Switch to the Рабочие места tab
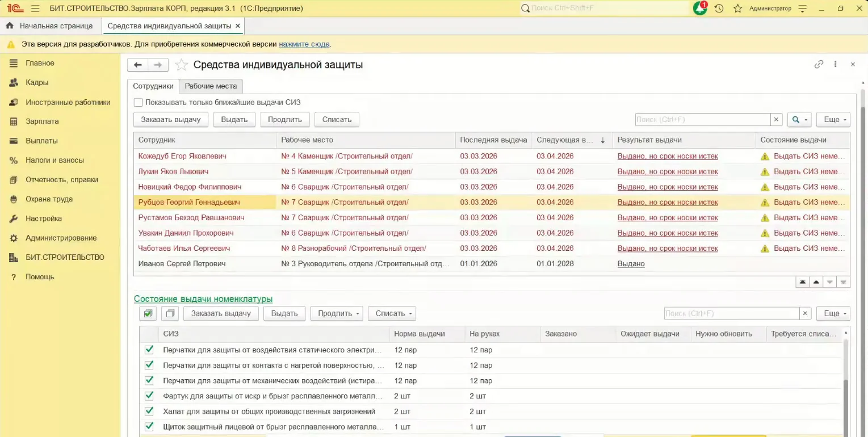 [x=211, y=86]
